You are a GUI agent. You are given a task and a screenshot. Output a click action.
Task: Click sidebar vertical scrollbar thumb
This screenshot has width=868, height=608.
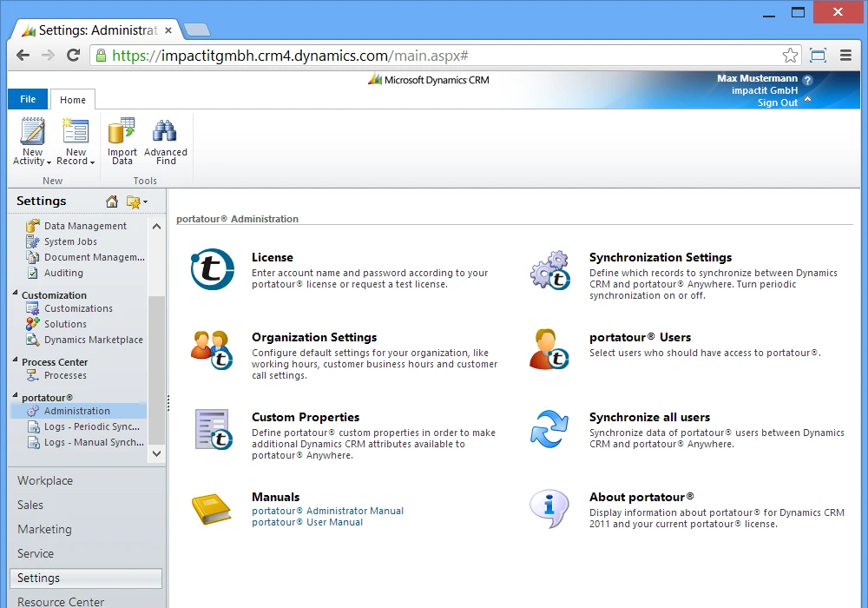[156, 370]
